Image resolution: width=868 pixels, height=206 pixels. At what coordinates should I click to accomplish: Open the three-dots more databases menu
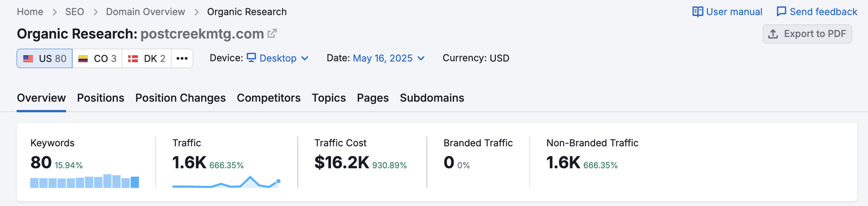pyautogui.click(x=182, y=58)
